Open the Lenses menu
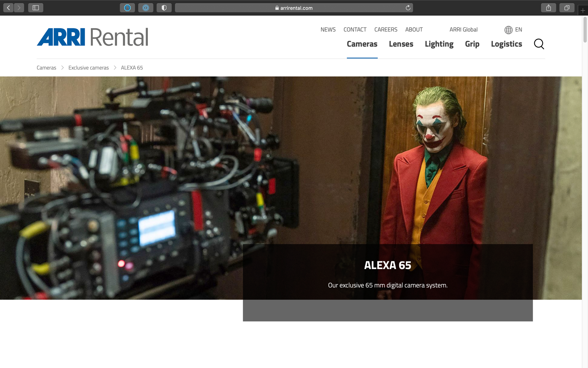 pos(401,44)
